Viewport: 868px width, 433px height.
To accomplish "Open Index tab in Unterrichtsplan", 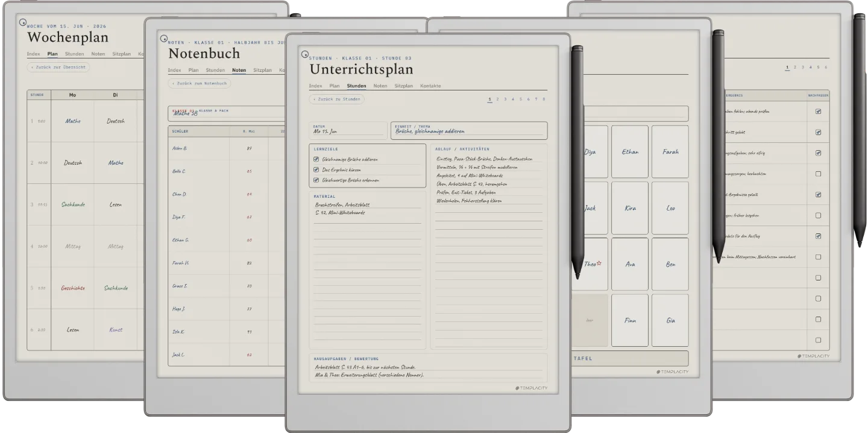I will click(x=315, y=86).
